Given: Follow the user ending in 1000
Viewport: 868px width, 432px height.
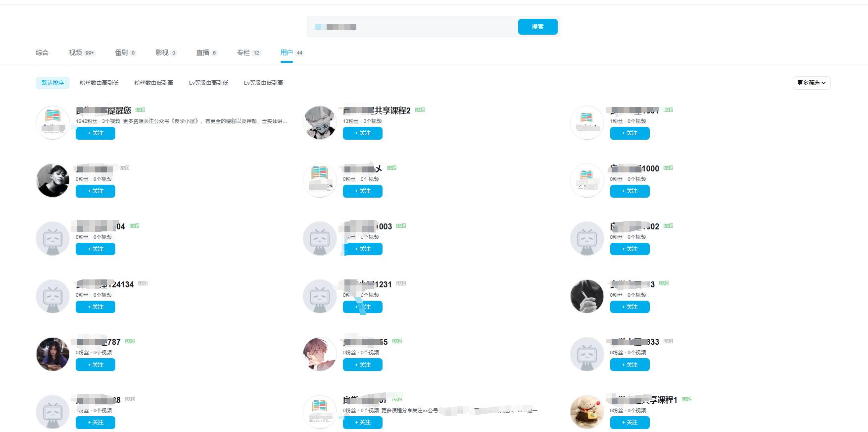Looking at the screenshot, I should [630, 191].
